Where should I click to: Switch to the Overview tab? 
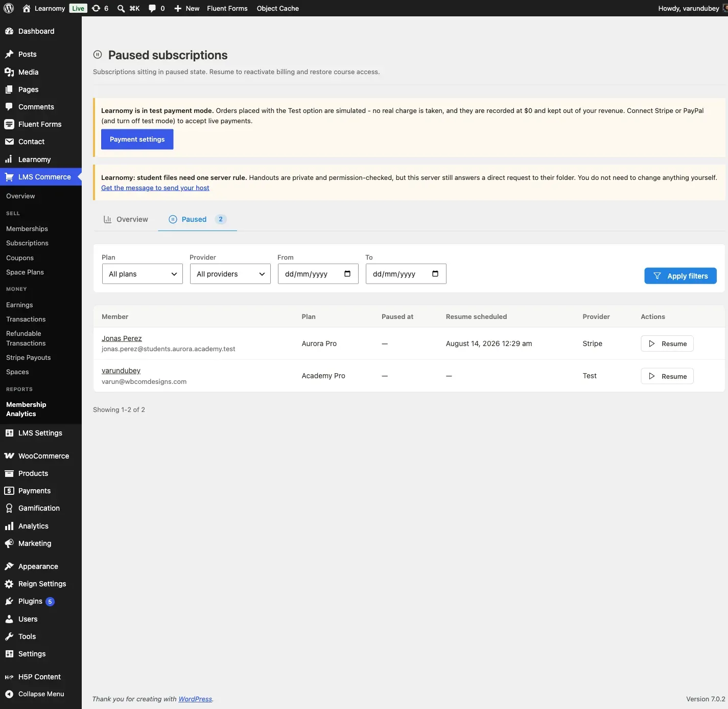point(126,219)
